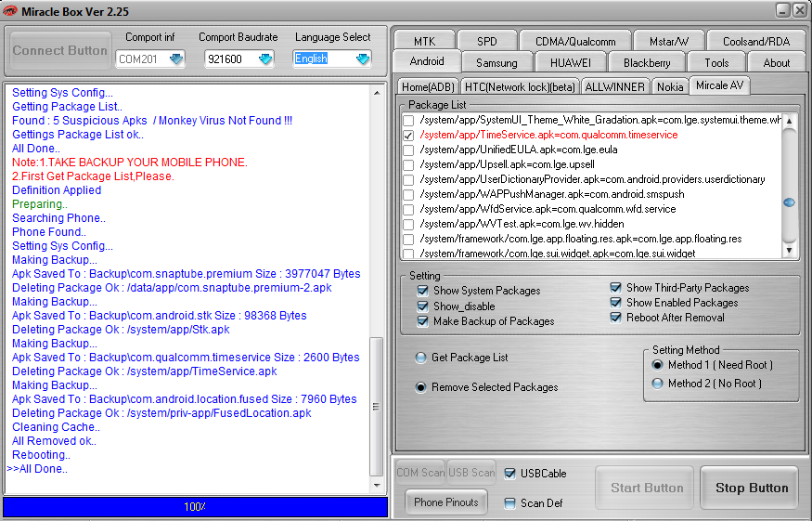Click the Miracle Box logo icon in title bar
Viewport: 812px width, 521px height.
pyautogui.click(x=10, y=11)
